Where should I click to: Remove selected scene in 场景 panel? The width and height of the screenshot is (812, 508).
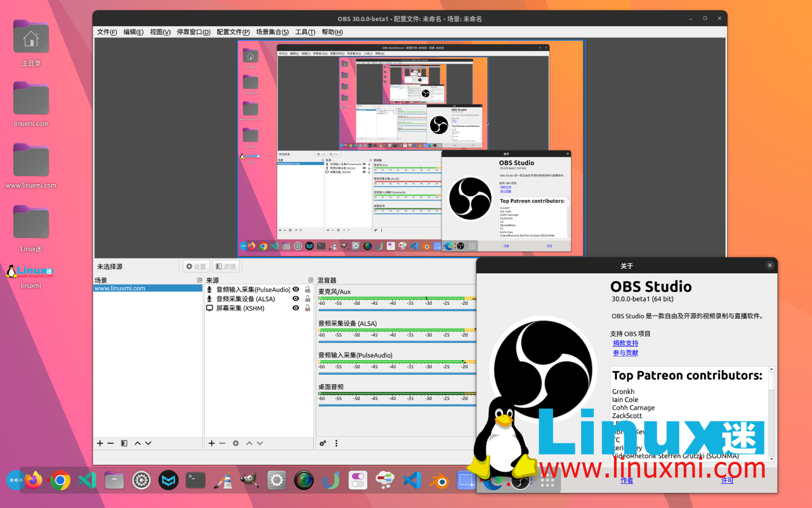[110, 443]
